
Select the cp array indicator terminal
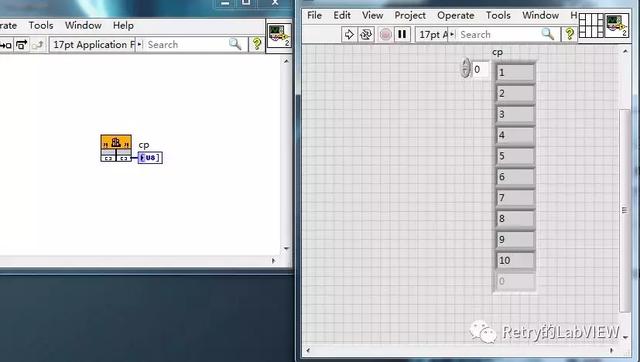point(150,158)
